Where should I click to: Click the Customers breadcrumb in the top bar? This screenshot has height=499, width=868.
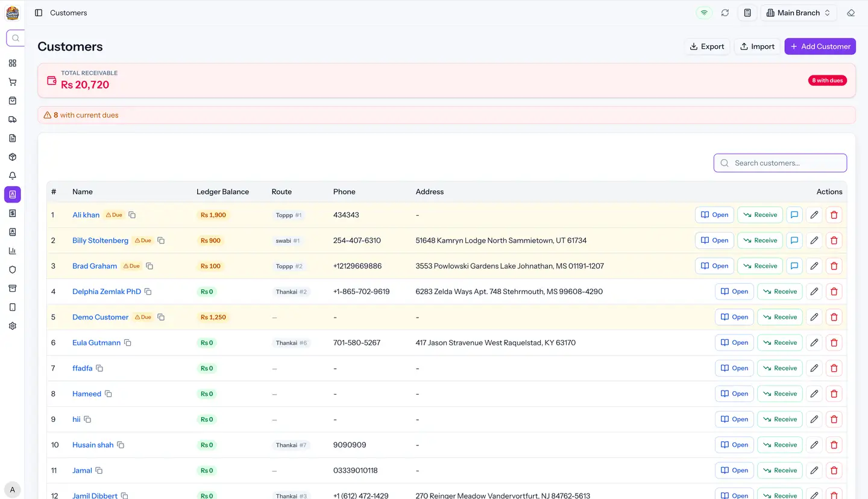point(69,13)
